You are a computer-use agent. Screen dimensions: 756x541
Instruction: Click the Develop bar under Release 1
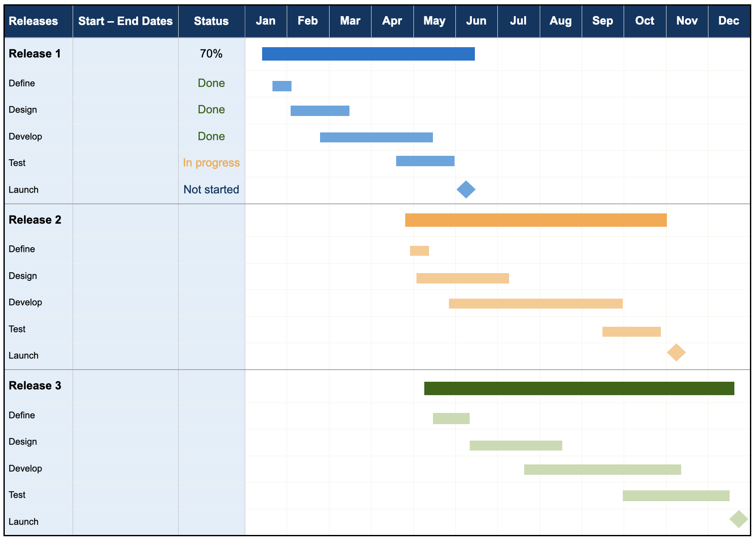coord(376,137)
